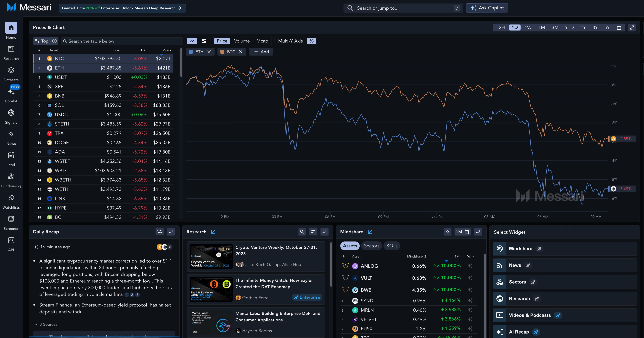This screenshot has width=644, height=338.
Task: Switch timeframe to 1W
Action: click(x=528, y=27)
